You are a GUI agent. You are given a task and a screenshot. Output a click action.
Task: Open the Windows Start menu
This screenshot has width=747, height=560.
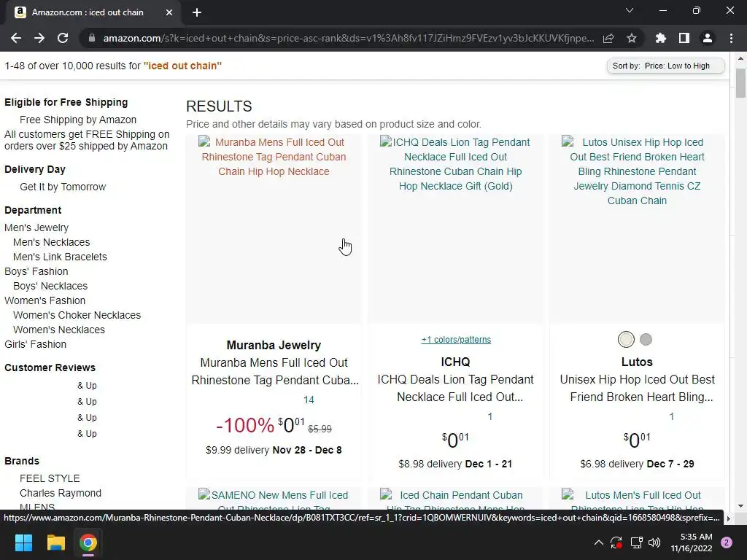23,542
